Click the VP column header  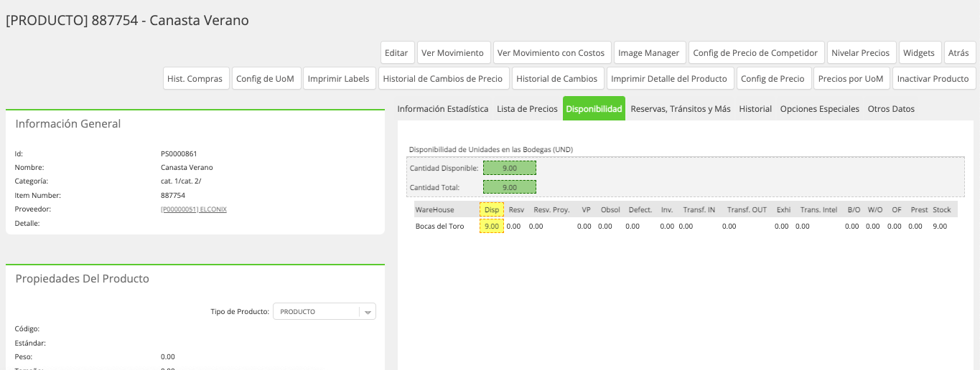click(586, 209)
